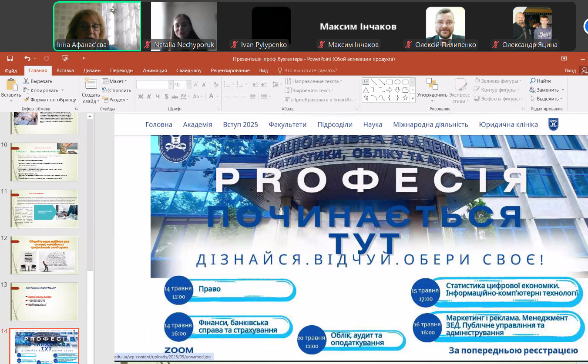
Task: Open the Выделить selection dropdown
Action: 547,99
